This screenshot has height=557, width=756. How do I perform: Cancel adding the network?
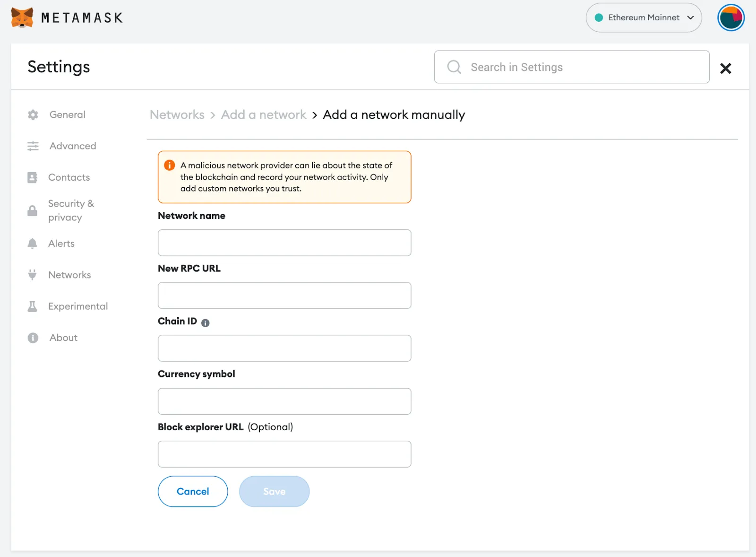[x=192, y=491]
